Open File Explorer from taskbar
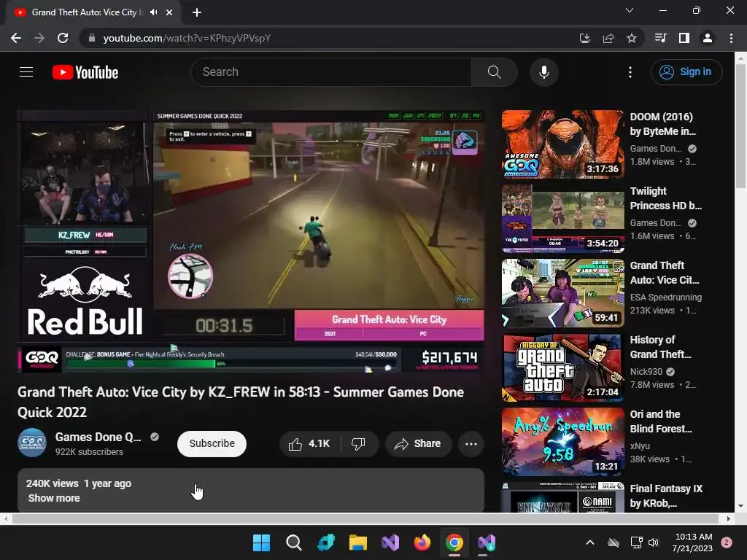This screenshot has height=560, width=747. click(357, 542)
